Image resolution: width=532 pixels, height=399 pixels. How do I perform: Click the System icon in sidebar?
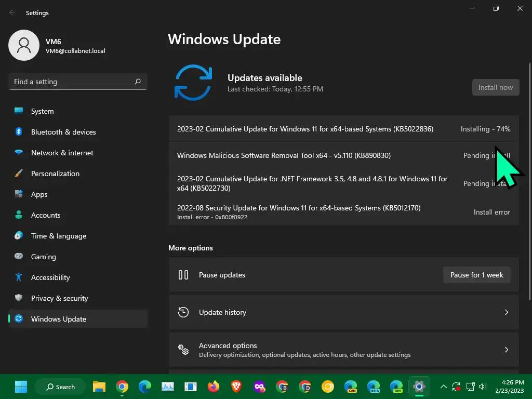pyautogui.click(x=19, y=111)
